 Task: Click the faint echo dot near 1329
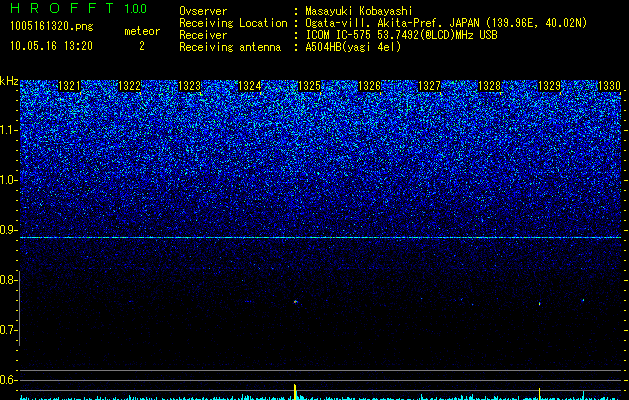click(540, 304)
